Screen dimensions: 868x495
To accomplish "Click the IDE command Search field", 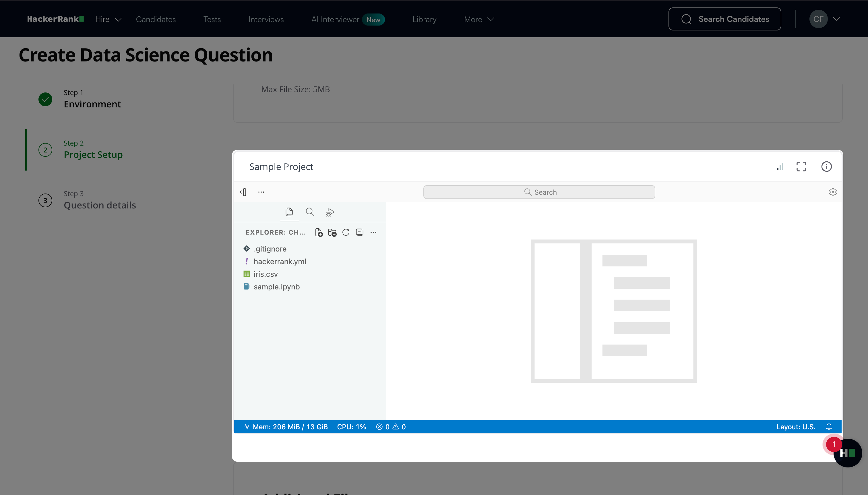I will [x=539, y=192].
